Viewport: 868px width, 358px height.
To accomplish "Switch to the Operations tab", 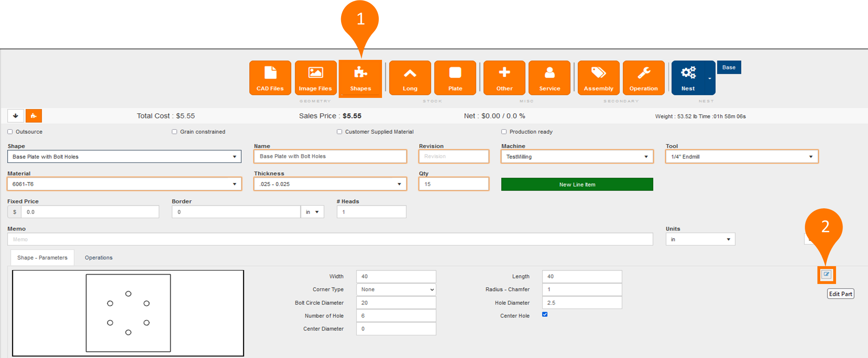I will (x=98, y=258).
